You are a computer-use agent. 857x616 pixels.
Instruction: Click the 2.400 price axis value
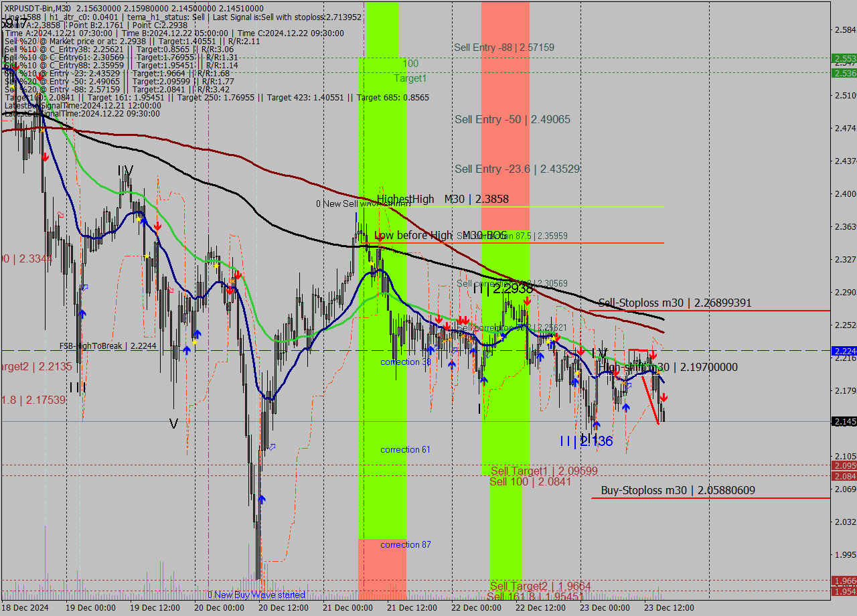(x=845, y=194)
